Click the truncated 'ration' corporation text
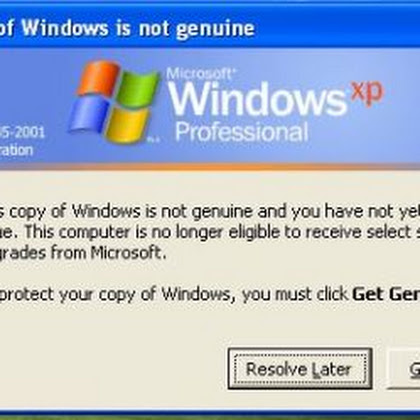420x420 pixels. tap(16, 150)
